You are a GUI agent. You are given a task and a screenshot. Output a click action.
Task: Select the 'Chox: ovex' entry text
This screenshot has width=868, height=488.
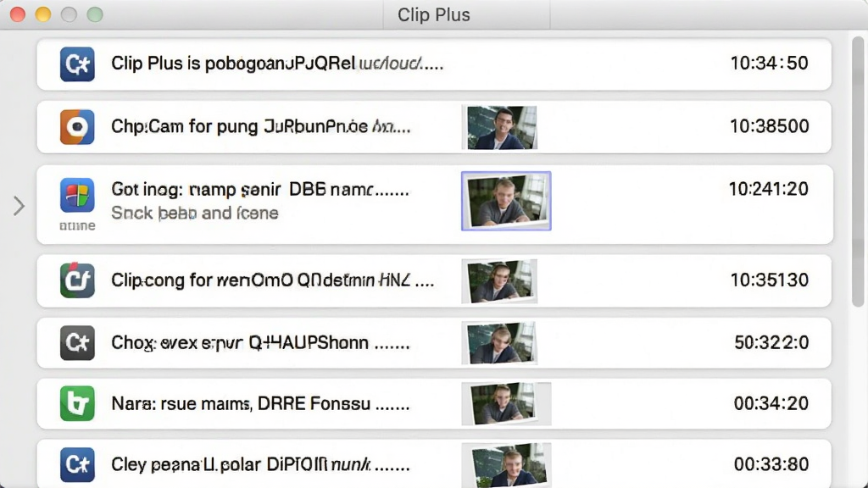click(260, 343)
